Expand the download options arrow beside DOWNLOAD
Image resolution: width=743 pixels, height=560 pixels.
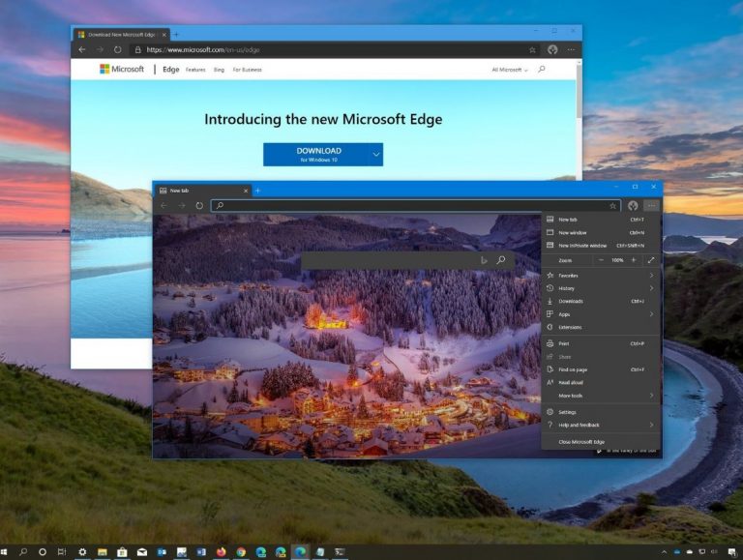[x=376, y=155]
